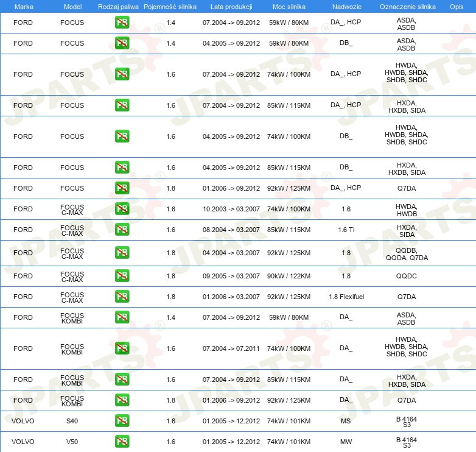Select the HXDA, SIDA cell in C-MAX row
The height and width of the screenshot is (452, 476).
click(407, 231)
